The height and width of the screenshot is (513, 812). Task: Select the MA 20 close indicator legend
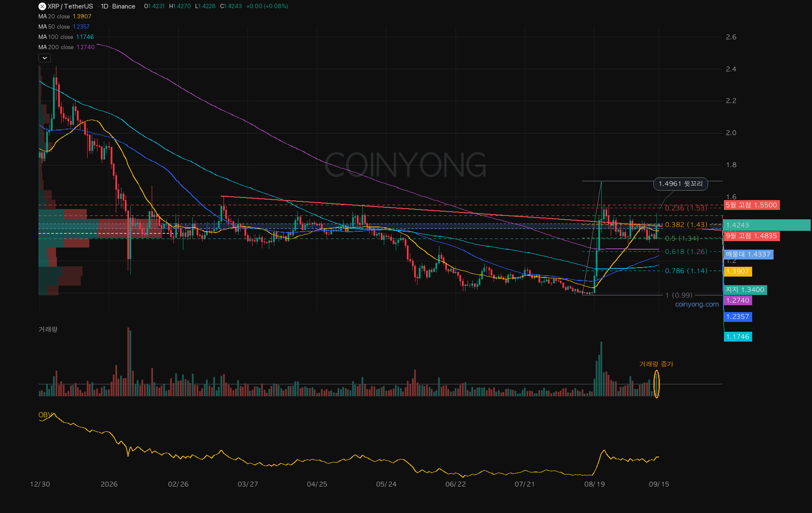(65, 16)
